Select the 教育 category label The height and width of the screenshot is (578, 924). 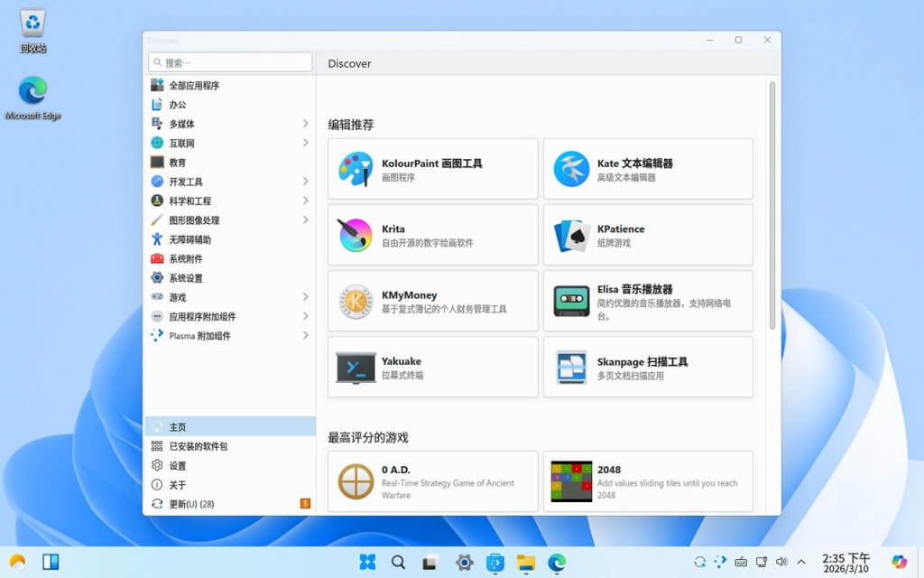178,163
